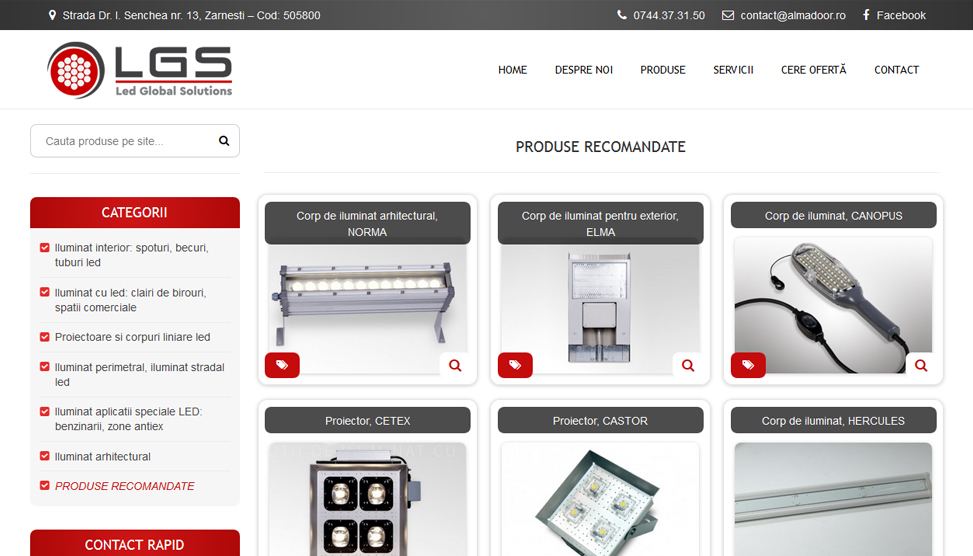
Task: Open the PRODUSE RECOMANDATE sidebar link
Action: 125,486
